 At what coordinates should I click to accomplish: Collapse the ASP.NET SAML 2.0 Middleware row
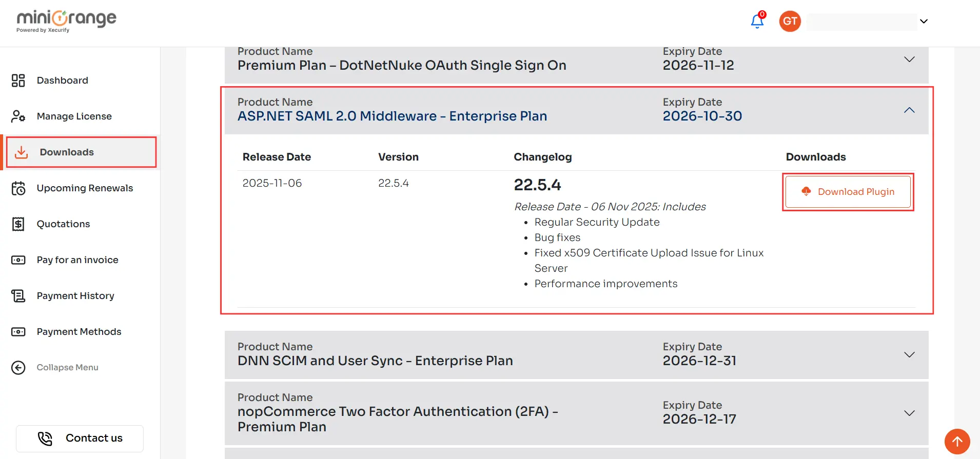(x=909, y=110)
